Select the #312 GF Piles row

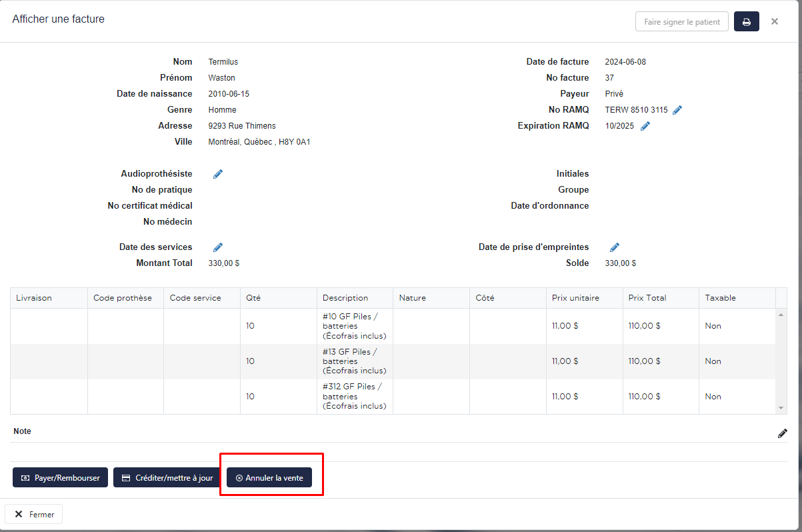[x=354, y=396]
